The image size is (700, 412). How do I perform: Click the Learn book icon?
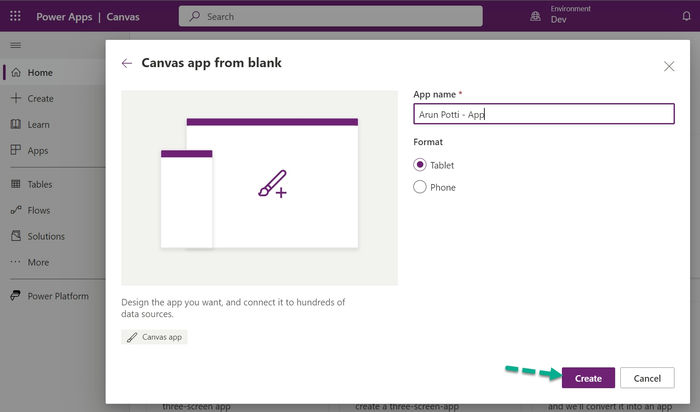[x=16, y=124]
